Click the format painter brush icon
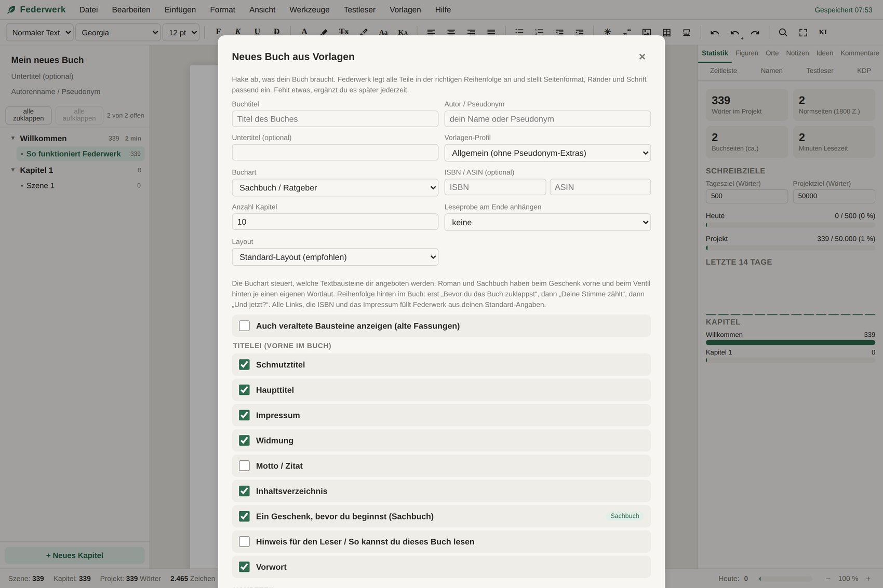Image resolution: width=883 pixels, height=588 pixels. click(x=364, y=32)
